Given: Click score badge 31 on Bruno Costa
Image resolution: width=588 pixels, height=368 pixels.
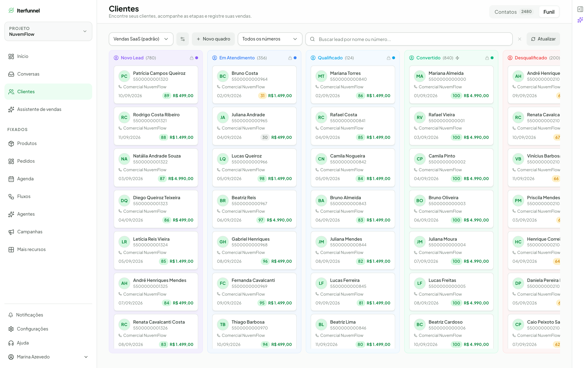Looking at the screenshot, I should click(x=262, y=96).
